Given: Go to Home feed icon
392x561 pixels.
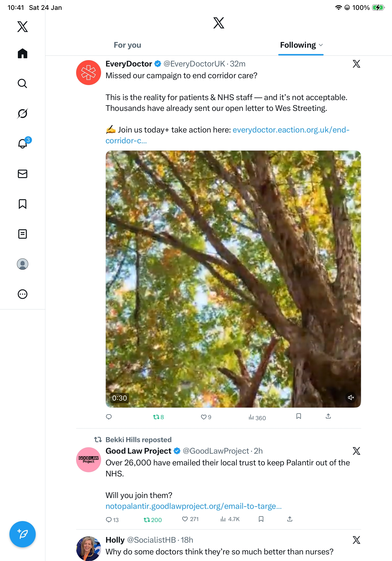Looking at the screenshot, I should pos(23,53).
